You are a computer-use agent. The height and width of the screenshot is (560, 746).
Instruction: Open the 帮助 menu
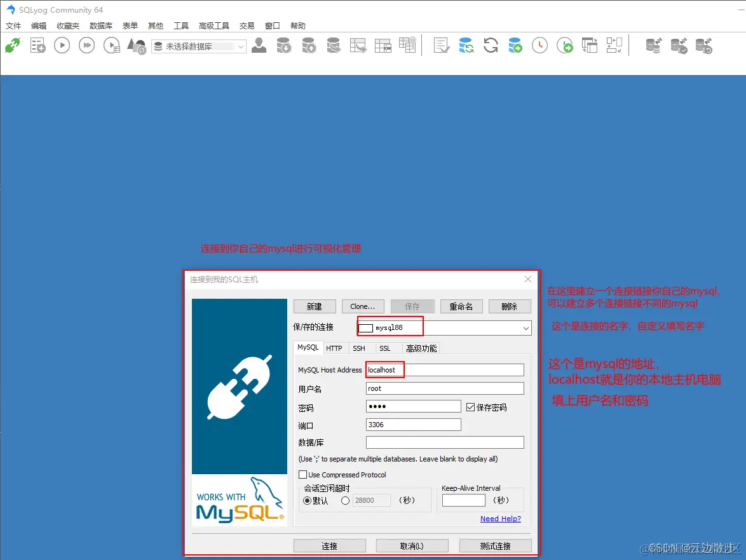[x=298, y=25]
